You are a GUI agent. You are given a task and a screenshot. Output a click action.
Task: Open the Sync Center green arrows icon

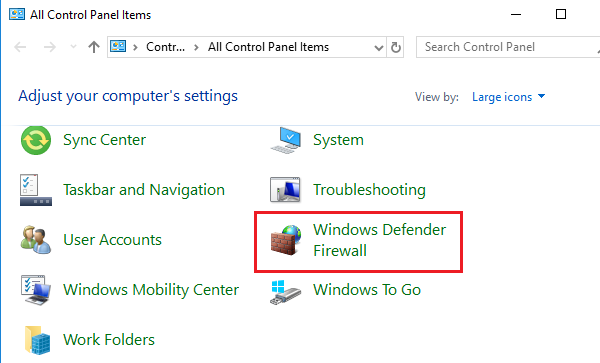36,140
